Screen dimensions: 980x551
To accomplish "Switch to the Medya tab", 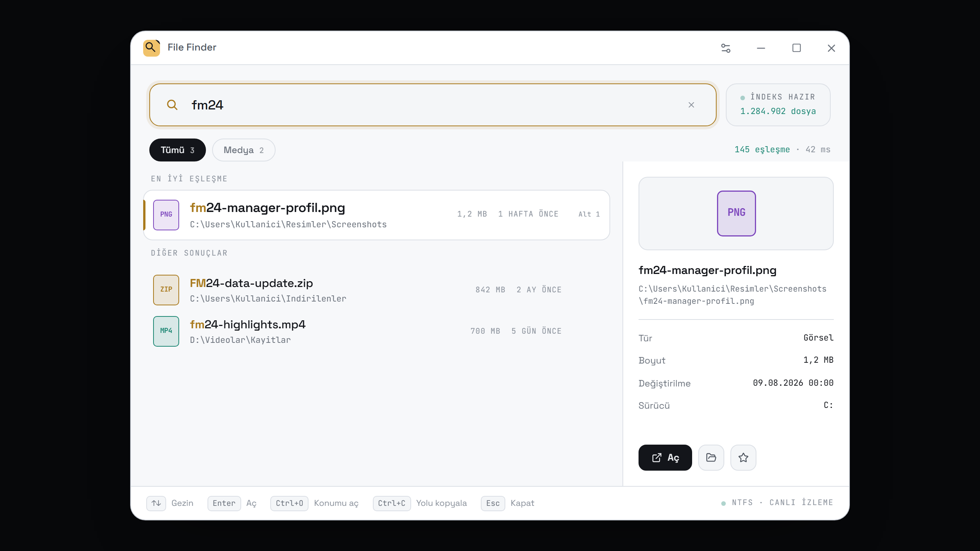I will pyautogui.click(x=243, y=150).
